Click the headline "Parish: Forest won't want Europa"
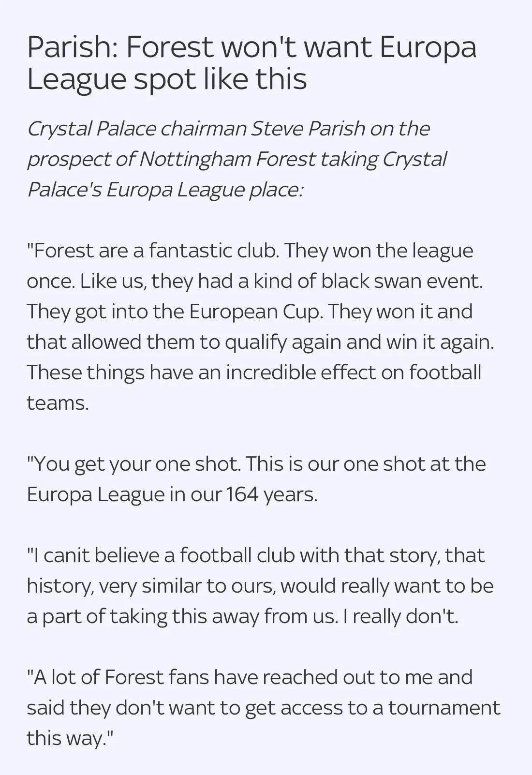This screenshot has height=775, width=532. 252,48
